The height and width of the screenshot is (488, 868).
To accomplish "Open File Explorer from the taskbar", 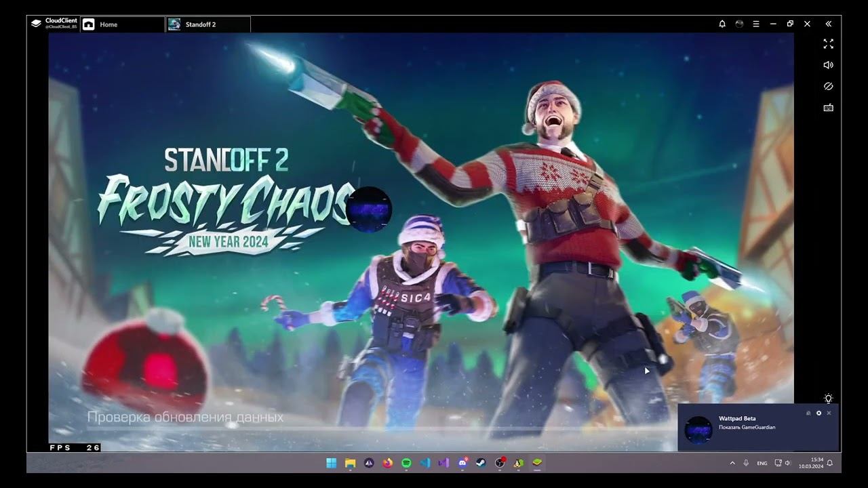I will [351, 463].
